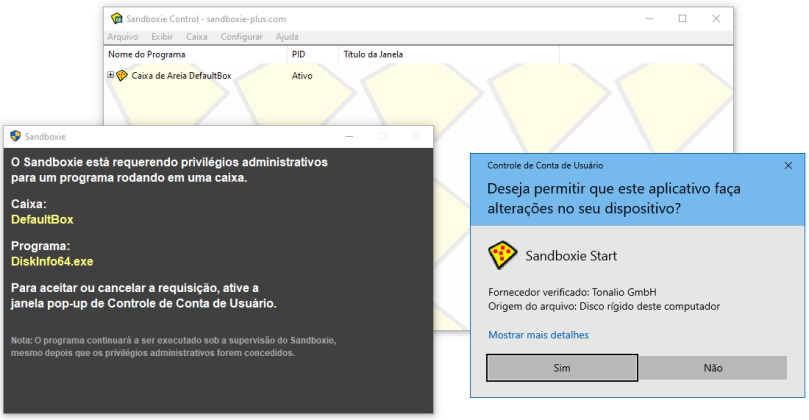809x420 pixels.
Task: Click the DiskInfo64.exe program name
Action: (52, 262)
